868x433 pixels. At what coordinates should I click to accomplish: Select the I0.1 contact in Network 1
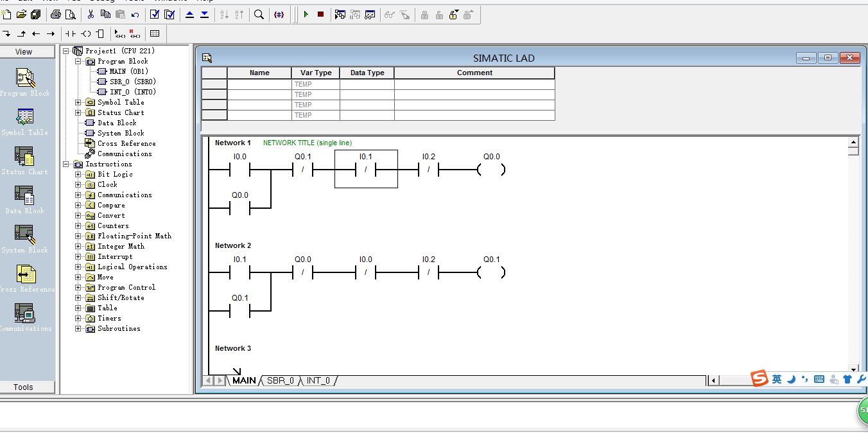coord(366,169)
